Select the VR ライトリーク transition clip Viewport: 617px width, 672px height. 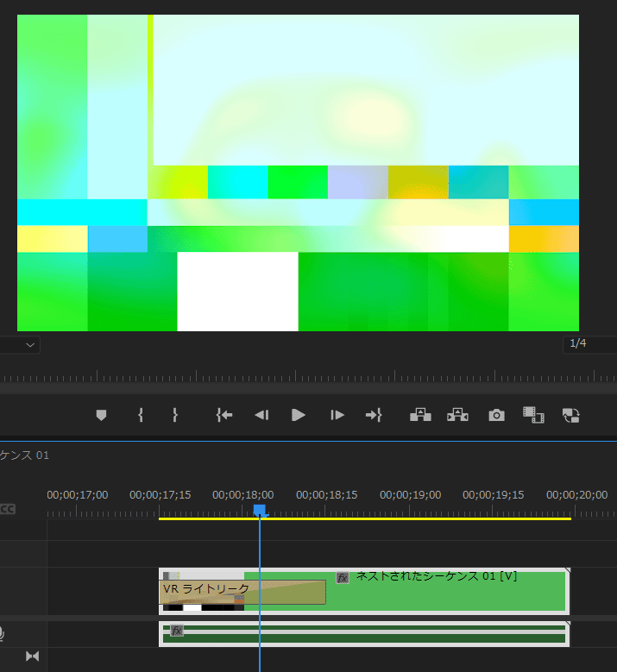click(242, 592)
